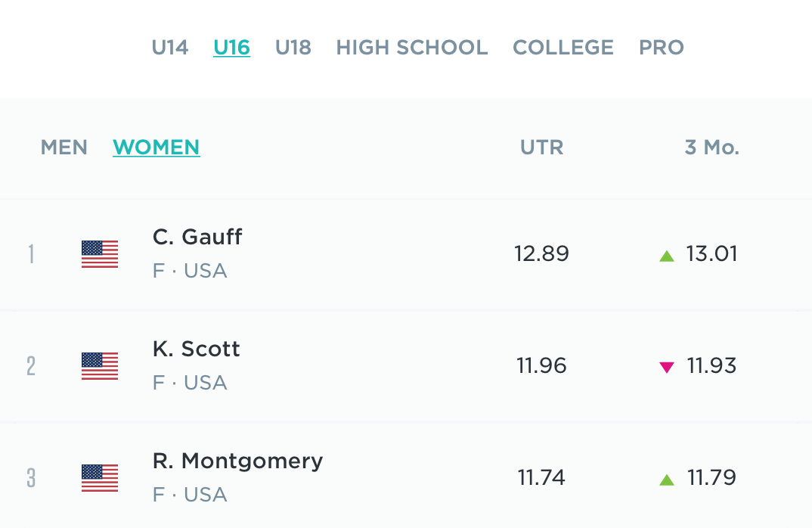The image size is (812, 528).
Task: Click the USA flag beside R. Montgomery
Action: click(x=100, y=478)
